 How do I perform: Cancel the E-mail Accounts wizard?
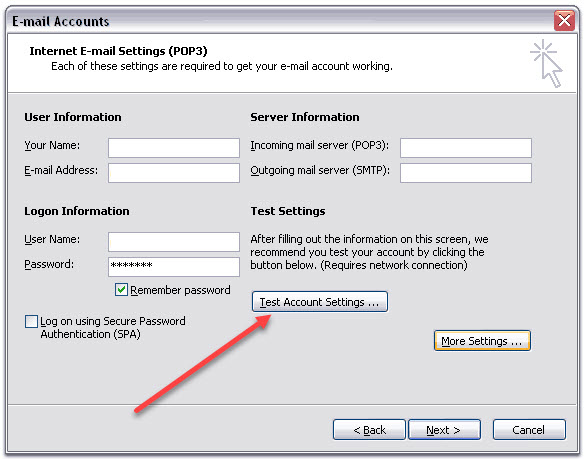click(529, 430)
